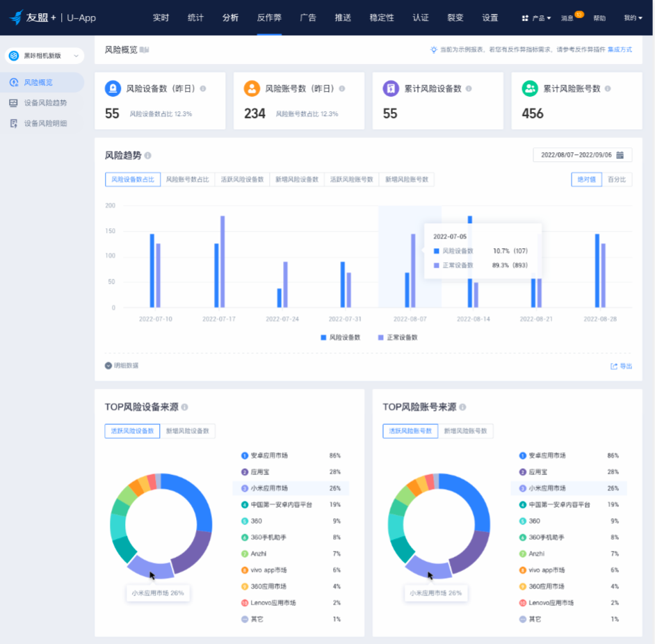Open the 黑咔相机新版 app selector dropdown
655x644 pixels.
point(45,56)
